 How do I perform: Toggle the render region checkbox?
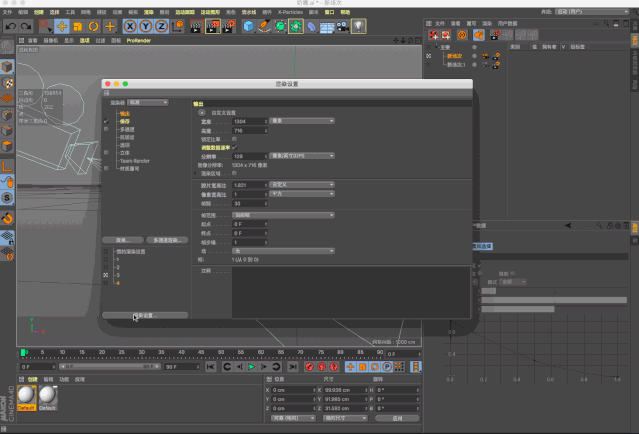[234, 173]
